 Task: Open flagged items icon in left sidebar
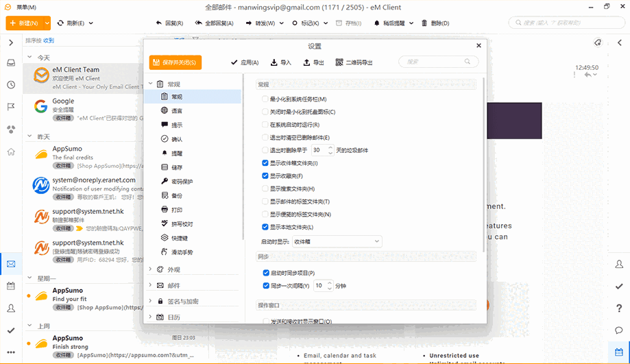click(11, 106)
